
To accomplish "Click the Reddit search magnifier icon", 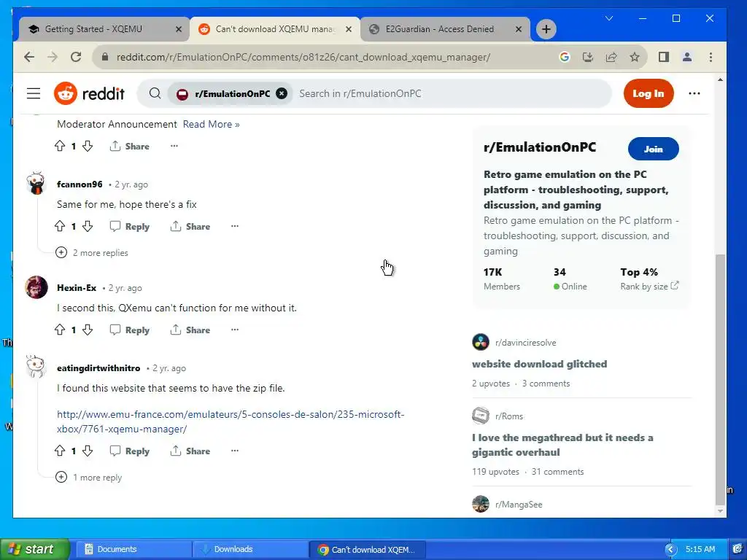I will 155,93.
